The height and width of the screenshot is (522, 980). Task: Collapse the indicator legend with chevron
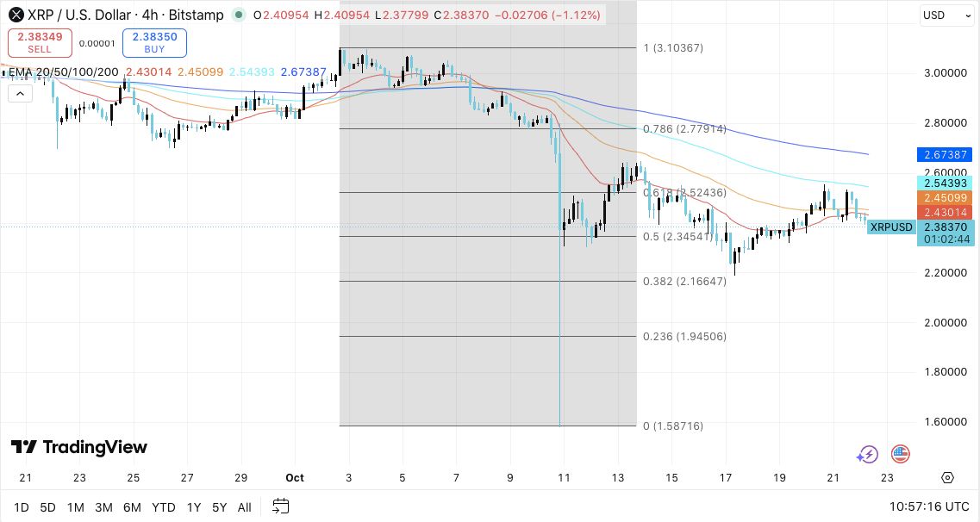[19, 91]
